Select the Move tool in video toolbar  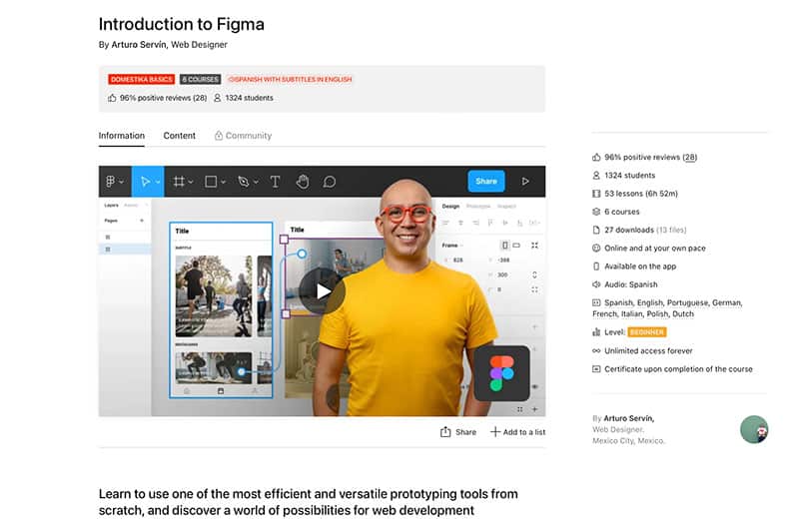pos(145,182)
